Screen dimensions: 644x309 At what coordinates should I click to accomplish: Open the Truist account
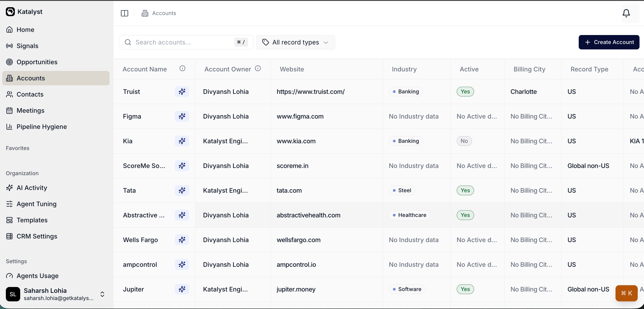click(x=131, y=92)
